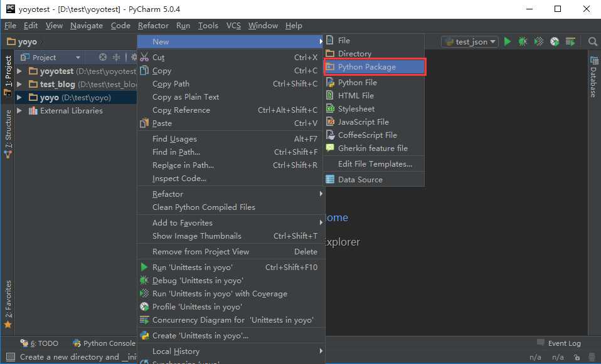Screen dimensions: 601x364
Task: Click the lock icon in status bar
Action: 577,357
